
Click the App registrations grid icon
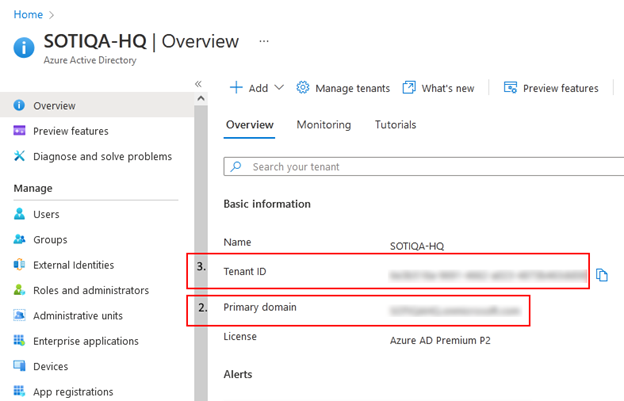pos(19,391)
